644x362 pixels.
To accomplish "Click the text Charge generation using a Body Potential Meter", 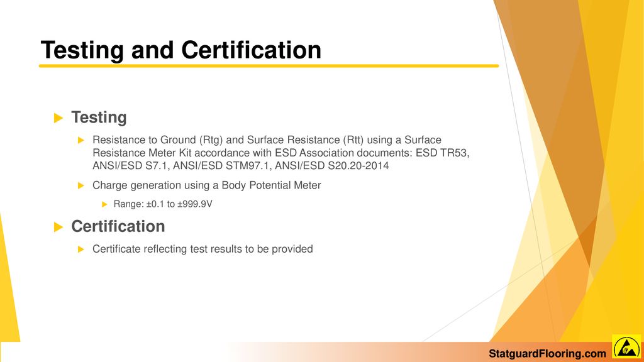I will coord(206,185).
